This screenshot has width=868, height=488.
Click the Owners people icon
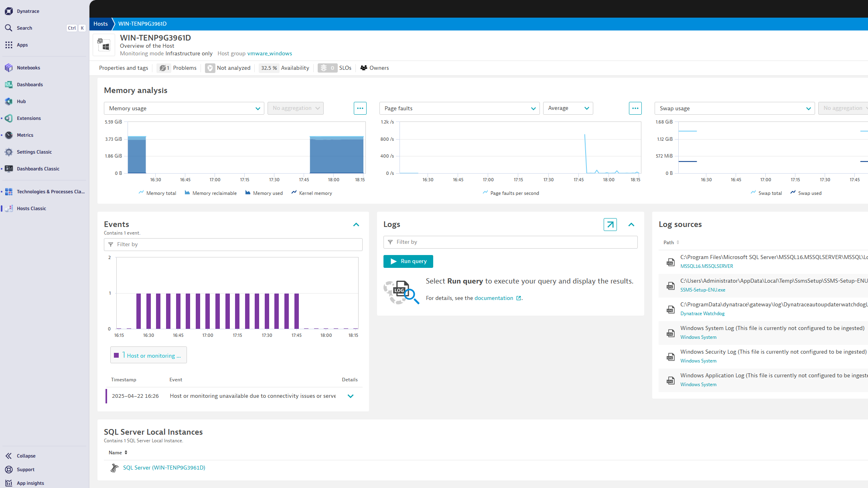(364, 68)
